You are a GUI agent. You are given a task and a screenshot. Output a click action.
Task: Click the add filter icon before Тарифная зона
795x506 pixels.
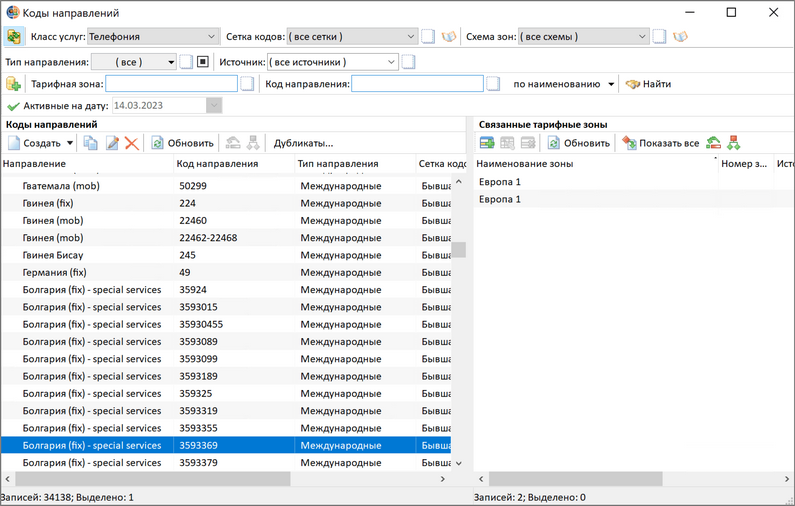[13, 84]
